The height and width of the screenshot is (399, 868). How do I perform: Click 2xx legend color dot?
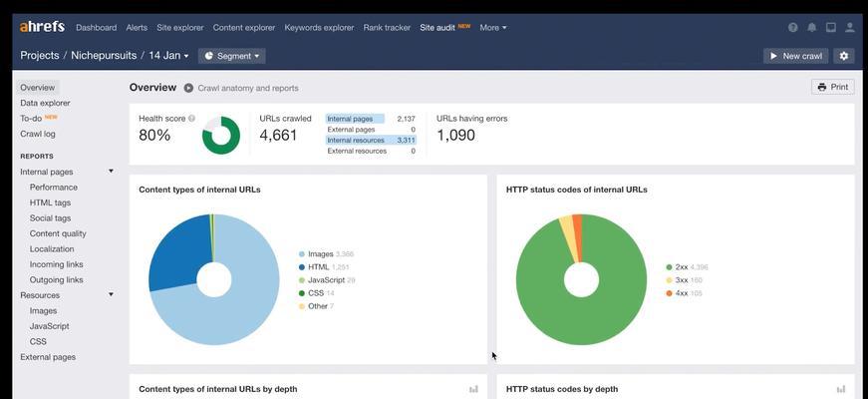[670, 267]
